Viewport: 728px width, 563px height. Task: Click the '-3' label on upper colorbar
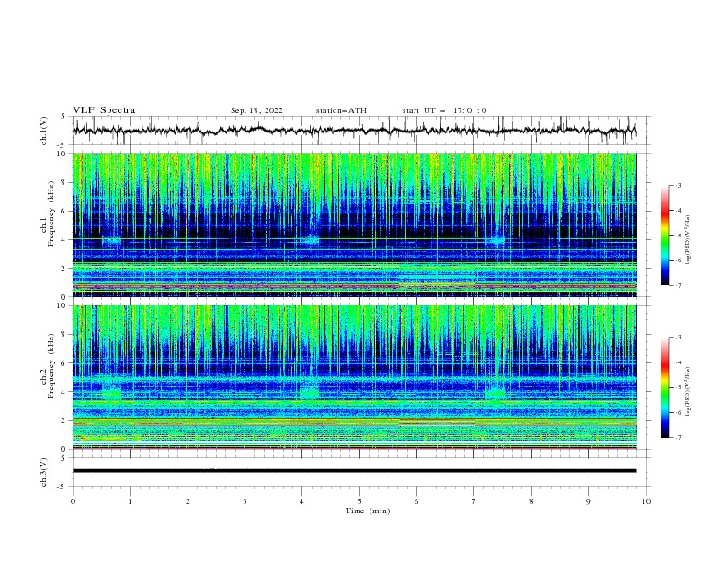[x=677, y=185]
